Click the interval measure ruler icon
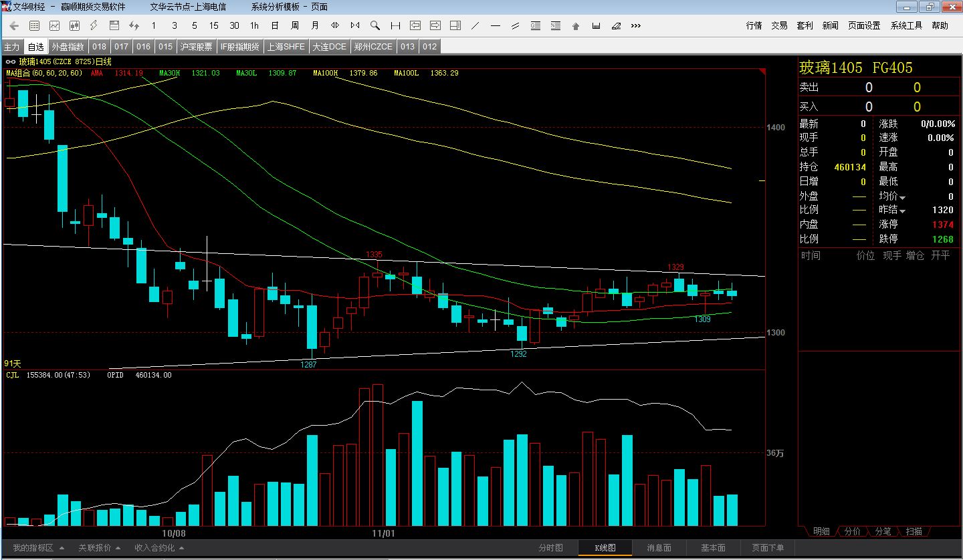Image resolution: width=963 pixels, height=560 pixels. (395, 25)
